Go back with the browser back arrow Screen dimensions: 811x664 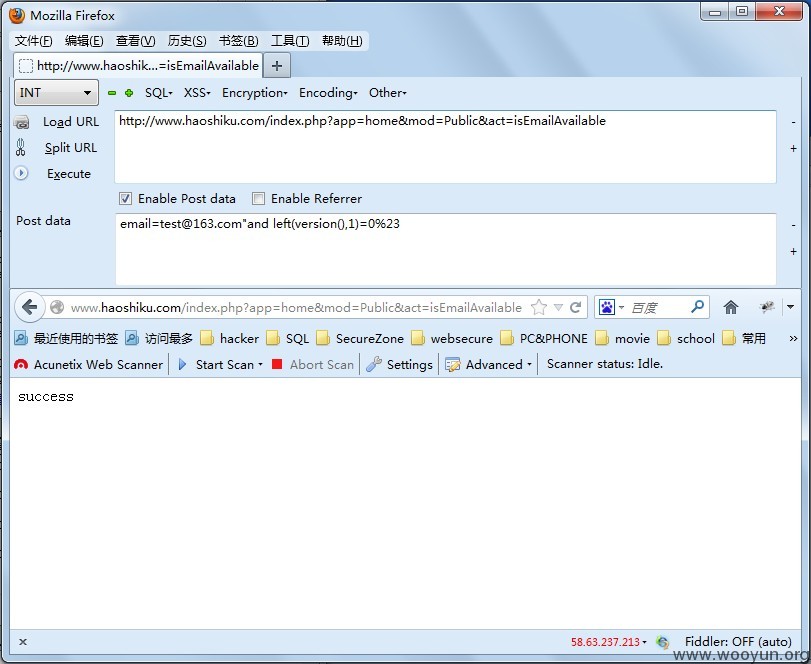(30, 307)
